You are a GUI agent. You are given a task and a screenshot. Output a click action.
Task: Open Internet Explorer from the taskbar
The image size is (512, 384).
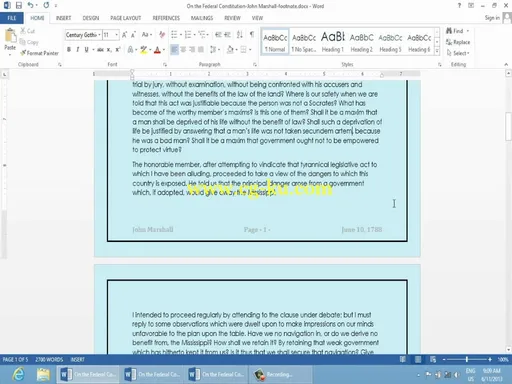coord(18,374)
